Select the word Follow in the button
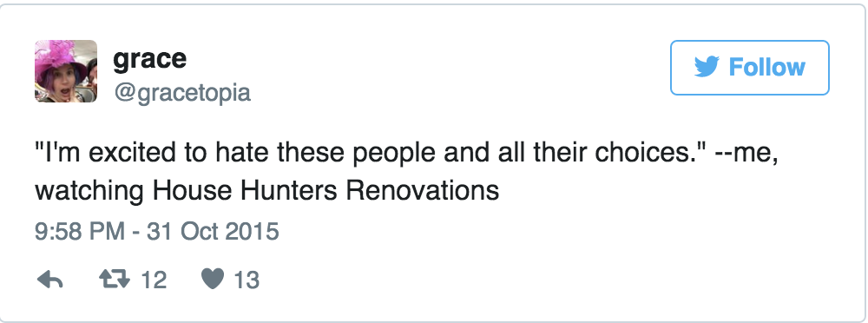868x323 pixels. point(766,67)
